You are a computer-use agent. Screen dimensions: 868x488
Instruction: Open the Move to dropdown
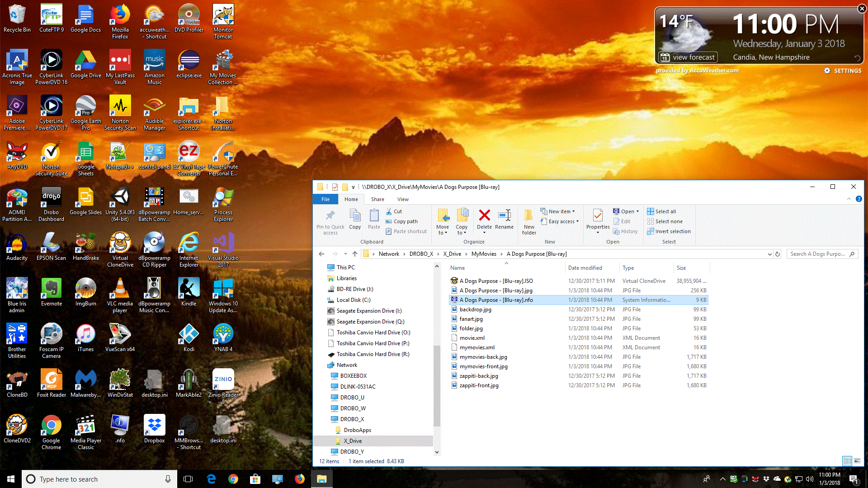click(x=443, y=222)
